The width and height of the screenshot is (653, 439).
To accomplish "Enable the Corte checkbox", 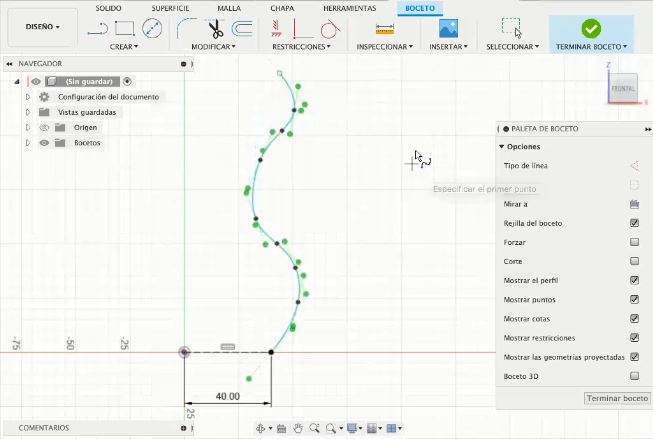I will (x=634, y=261).
